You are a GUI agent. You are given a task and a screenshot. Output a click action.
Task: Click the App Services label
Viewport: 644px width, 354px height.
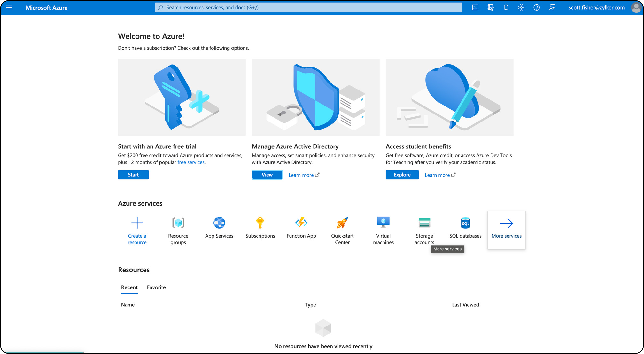point(219,236)
